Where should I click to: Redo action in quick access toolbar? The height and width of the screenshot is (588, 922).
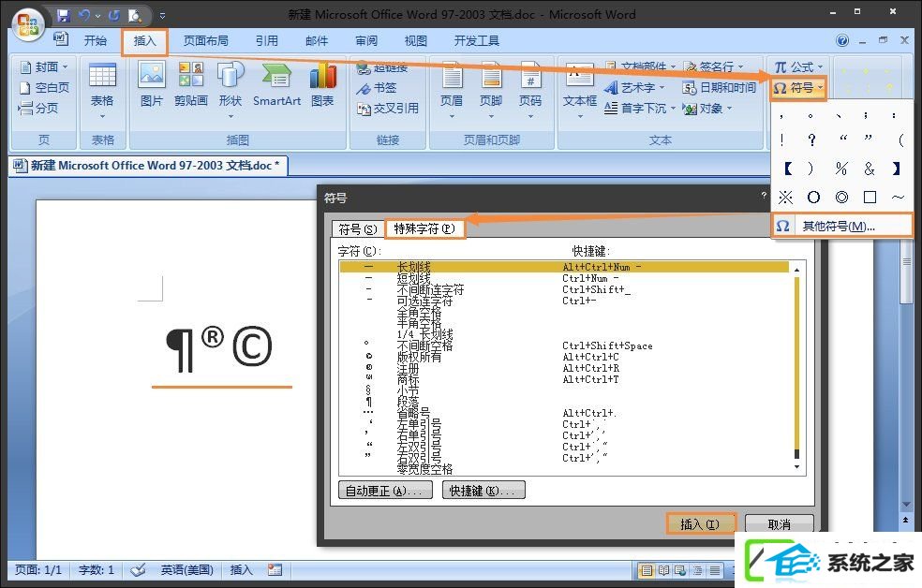(x=114, y=16)
